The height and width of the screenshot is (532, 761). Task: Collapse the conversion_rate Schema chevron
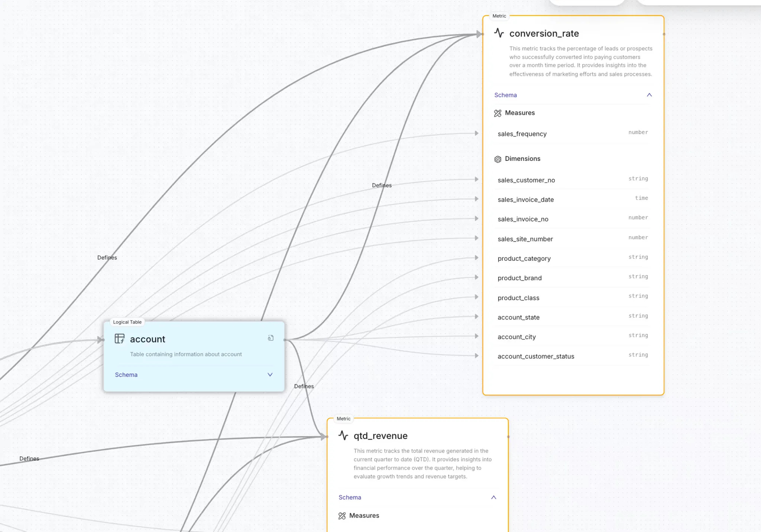[x=649, y=95]
